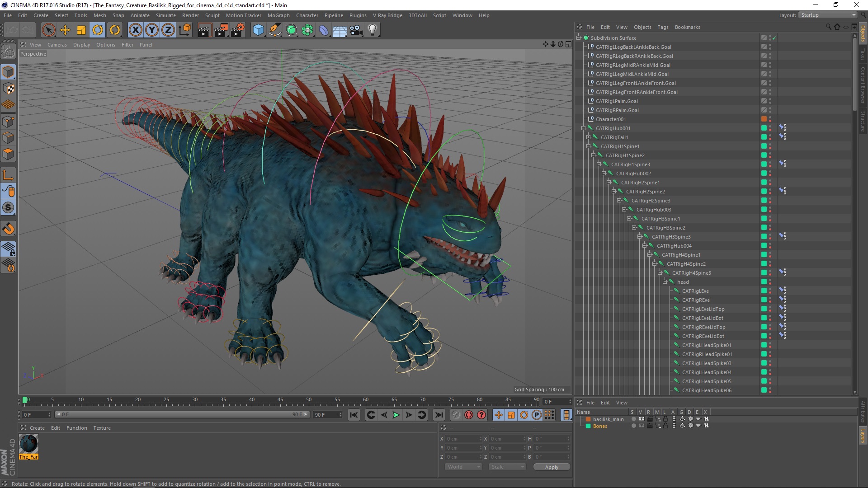Toggle visibility dots for CATRigLPalm.Goal
The height and width of the screenshot is (488, 868).
[770, 101]
